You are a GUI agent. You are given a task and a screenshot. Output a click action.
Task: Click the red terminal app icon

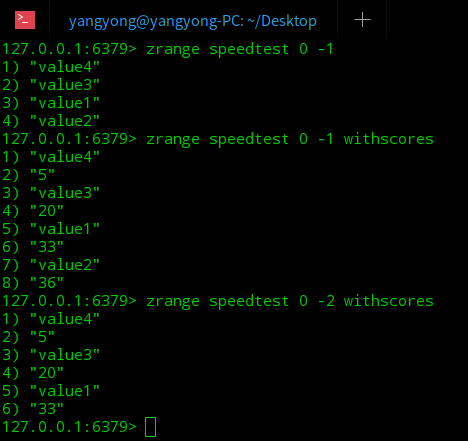[25, 20]
